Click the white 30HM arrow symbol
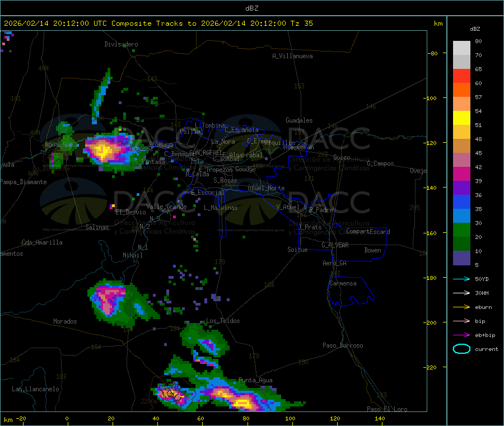504x426 pixels. [461, 293]
